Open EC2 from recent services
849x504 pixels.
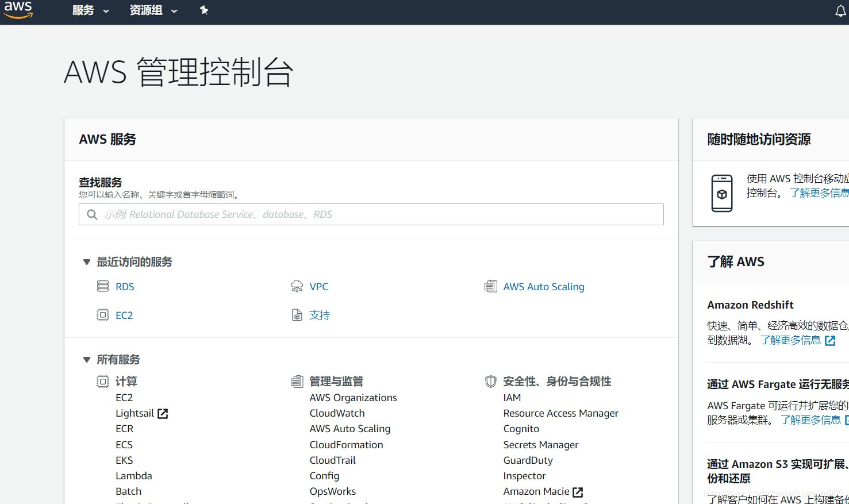click(x=124, y=316)
